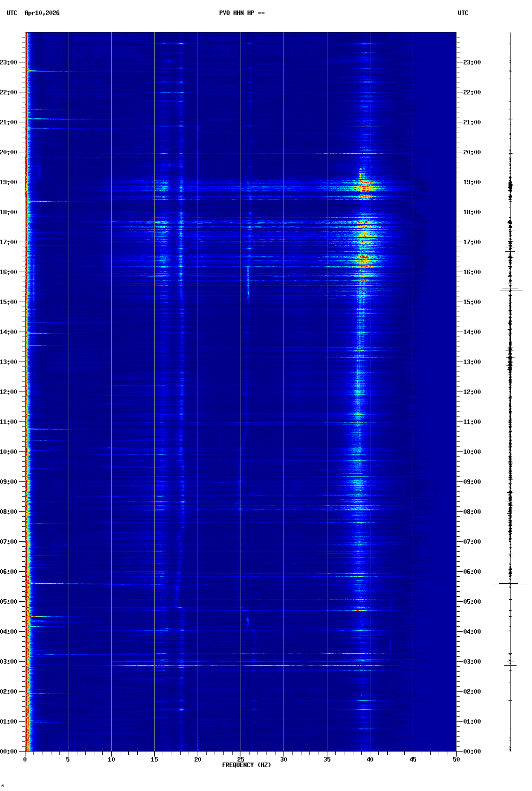The width and height of the screenshot is (532, 791).
Task: Click the Apr10,2026 date label
Action: (42, 13)
